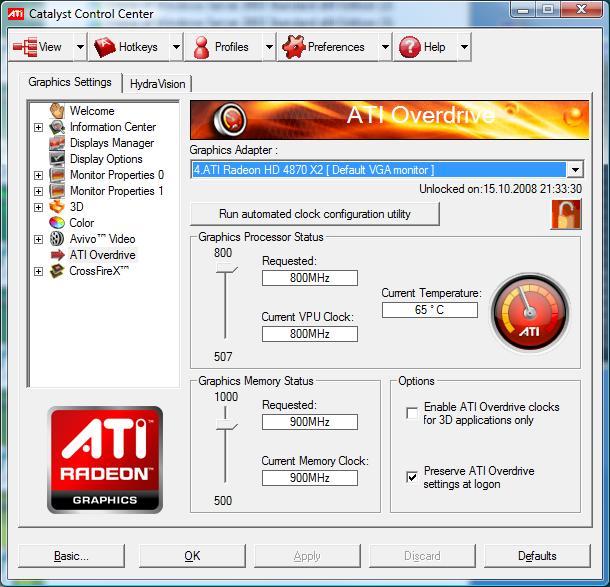610x587 pixels.
Task: Click the GPU clock slider thumb
Action: (226, 269)
